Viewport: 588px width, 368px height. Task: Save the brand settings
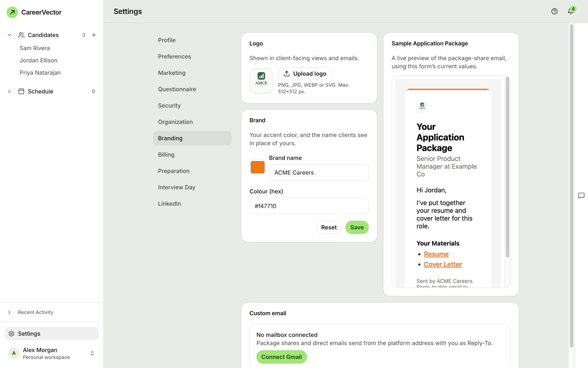tap(357, 227)
